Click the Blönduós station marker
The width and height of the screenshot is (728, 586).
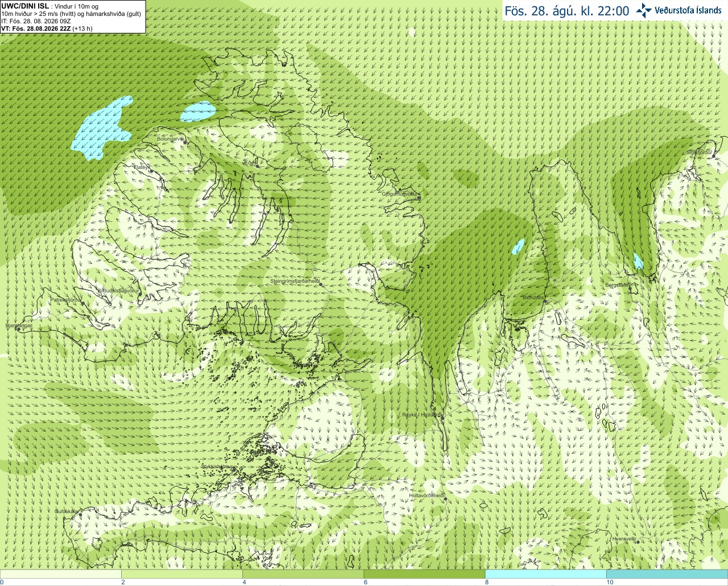click(x=545, y=302)
